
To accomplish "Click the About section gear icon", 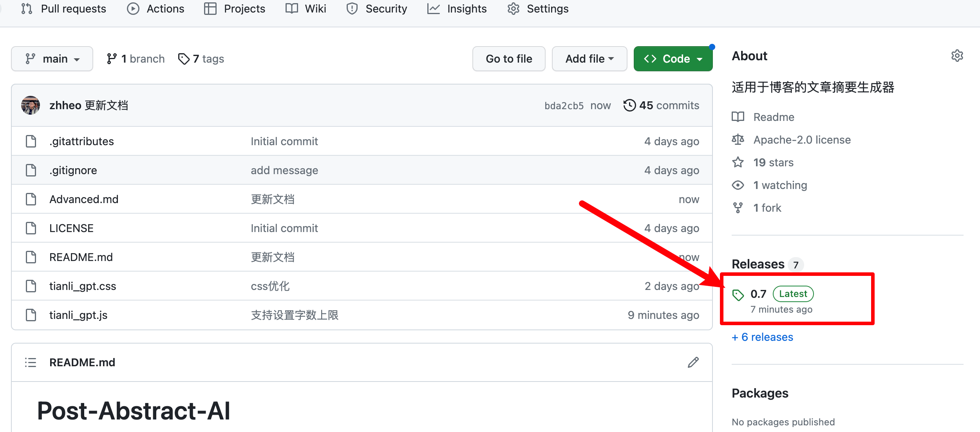I will (x=957, y=56).
